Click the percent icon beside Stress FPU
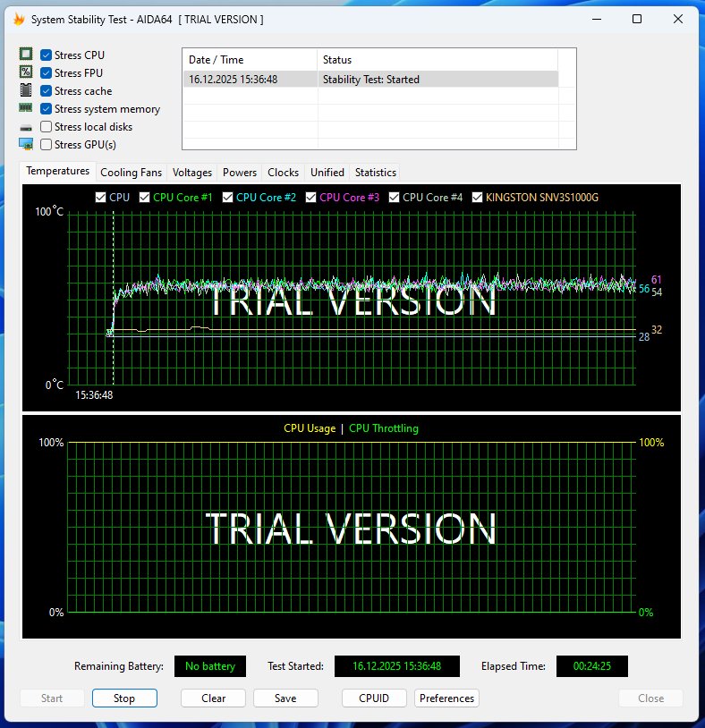This screenshot has width=705, height=728. [x=26, y=72]
